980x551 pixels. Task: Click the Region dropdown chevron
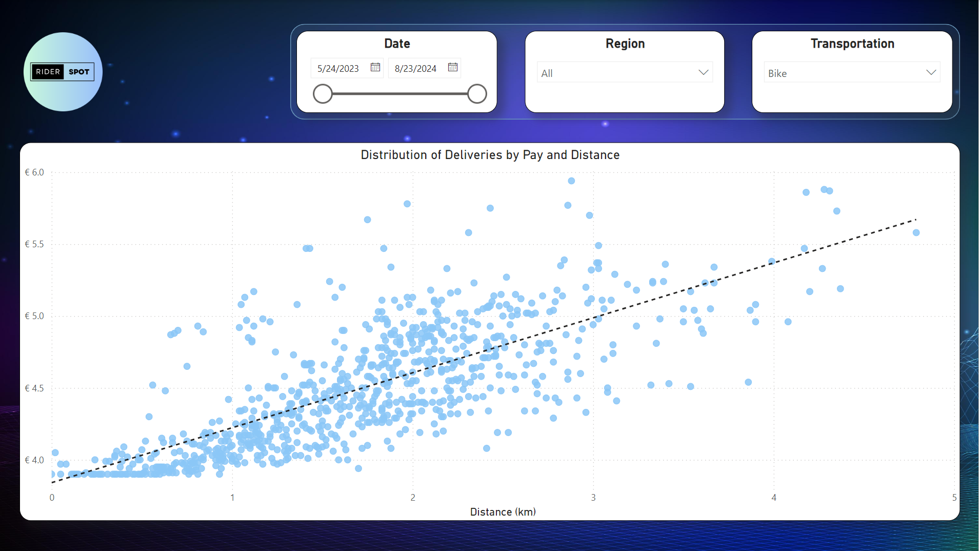click(703, 72)
